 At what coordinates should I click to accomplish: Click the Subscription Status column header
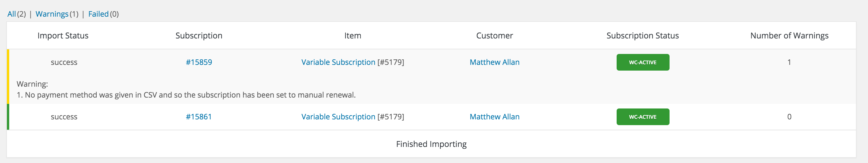643,36
